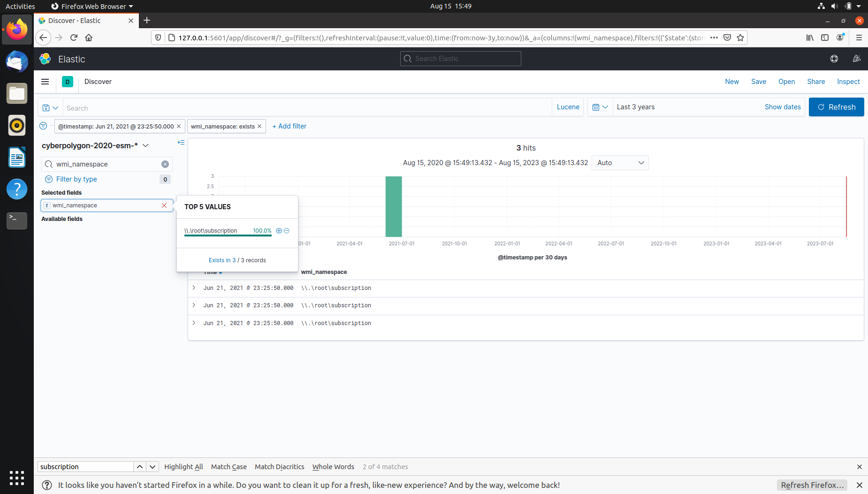Go back to the previous page
The width and height of the screenshot is (868, 494).
coord(43,38)
